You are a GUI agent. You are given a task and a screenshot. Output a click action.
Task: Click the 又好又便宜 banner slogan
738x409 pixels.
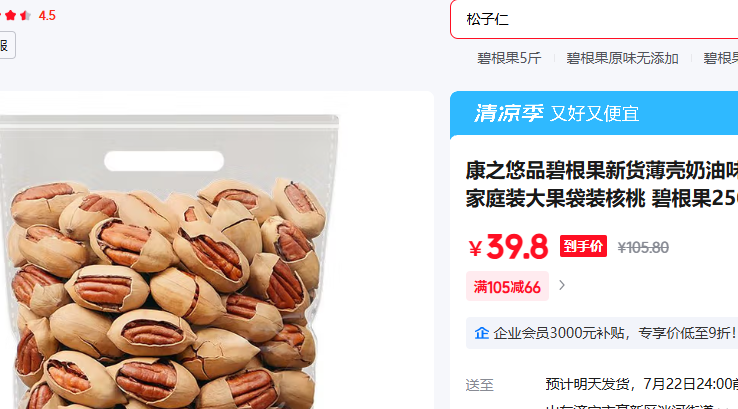tap(594, 114)
